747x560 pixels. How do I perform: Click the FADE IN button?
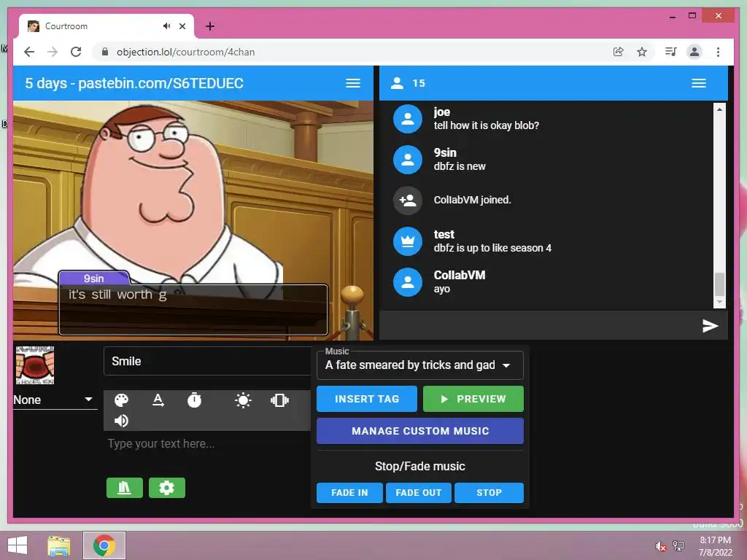(x=349, y=493)
